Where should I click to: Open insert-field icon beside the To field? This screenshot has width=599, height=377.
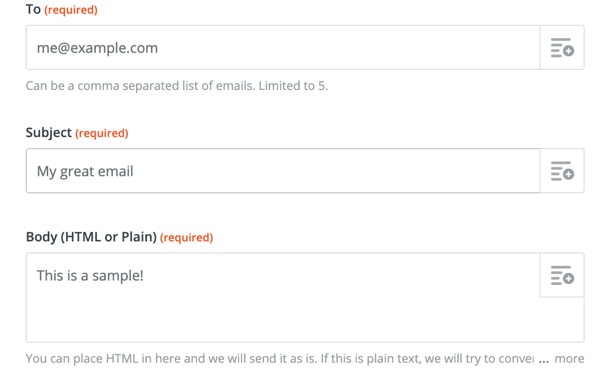pos(562,48)
